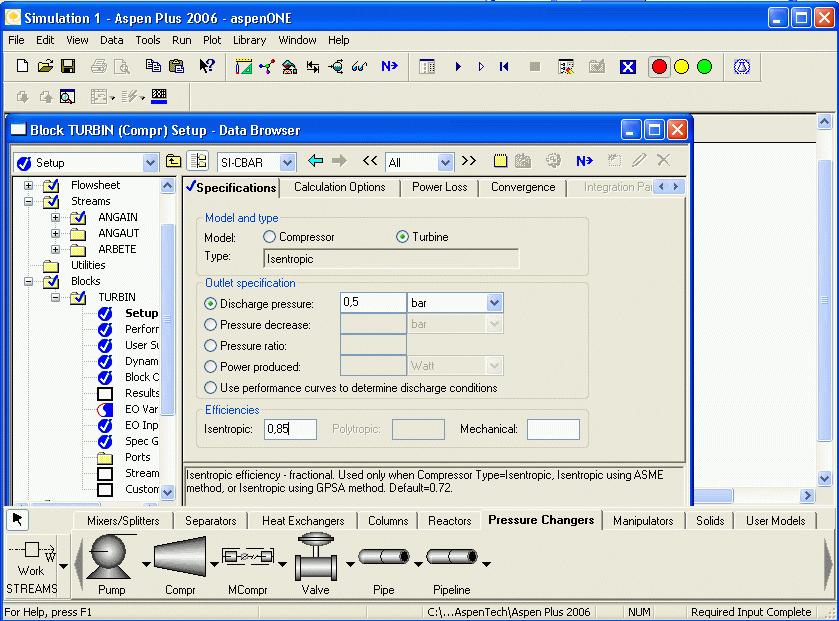Switch to the Calculation Options tab

coord(340,187)
